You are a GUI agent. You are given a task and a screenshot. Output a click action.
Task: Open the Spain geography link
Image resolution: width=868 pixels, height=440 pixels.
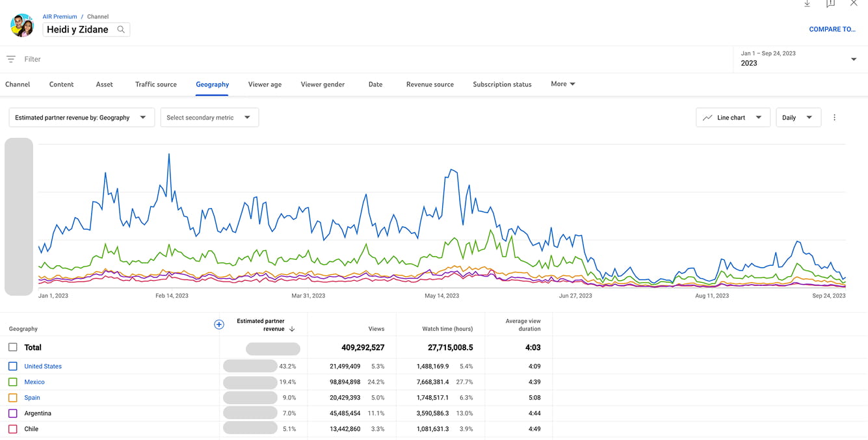coord(32,398)
